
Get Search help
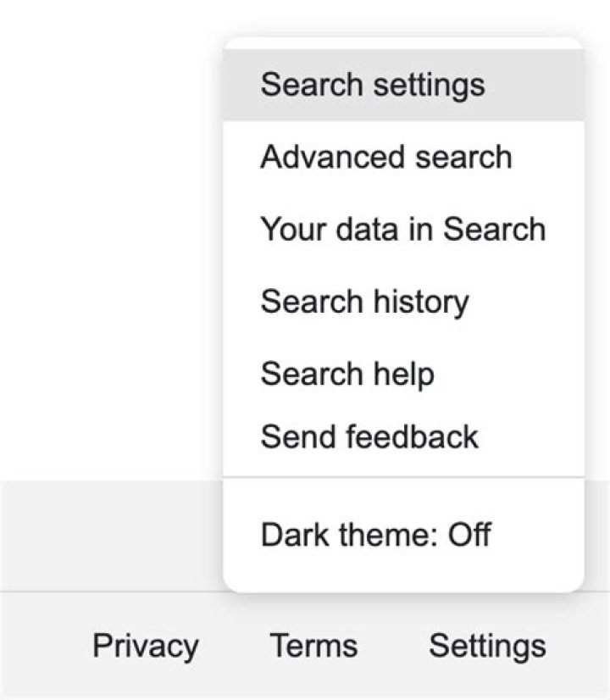pyautogui.click(x=347, y=374)
